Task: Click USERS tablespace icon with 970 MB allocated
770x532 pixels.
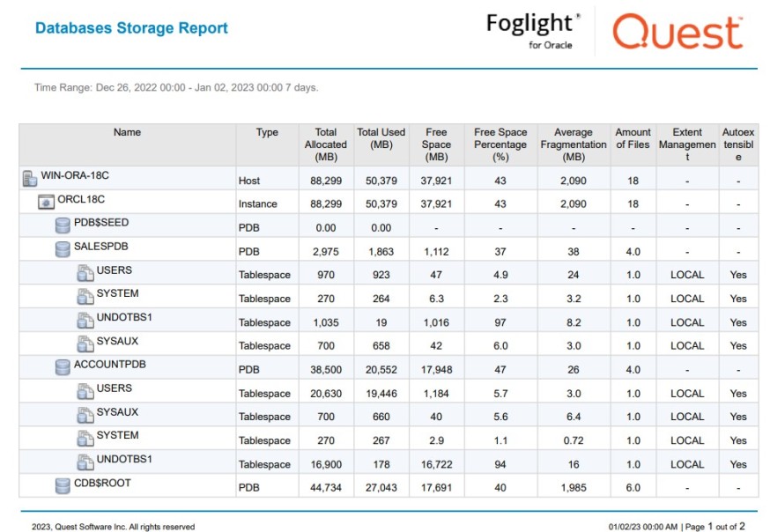Action: tap(85, 273)
